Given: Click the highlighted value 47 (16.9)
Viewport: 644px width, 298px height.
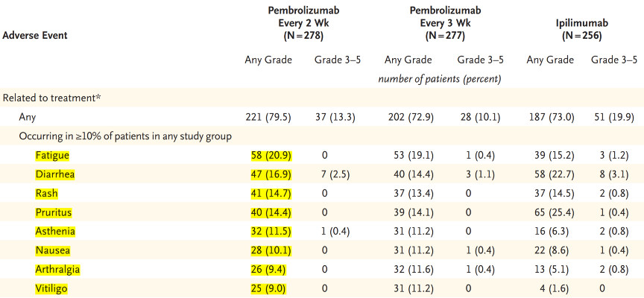Looking at the screenshot, I should 271,174.
